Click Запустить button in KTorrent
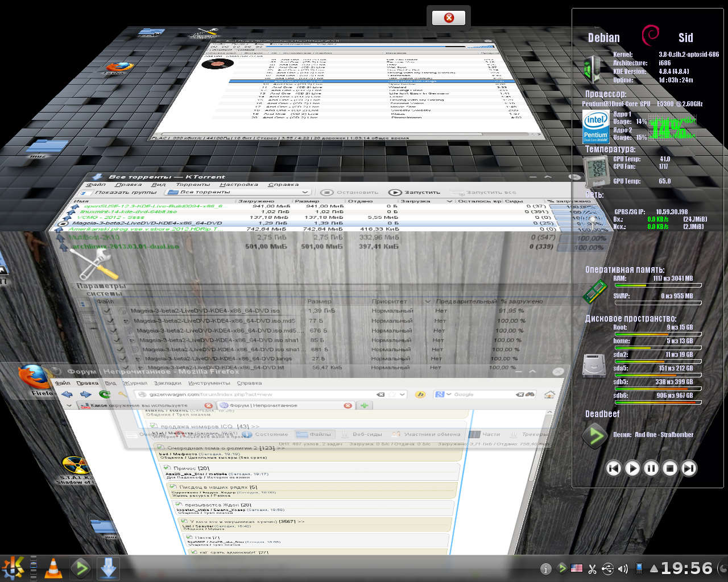This screenshot has height=582, width=728. click(415, 192)
